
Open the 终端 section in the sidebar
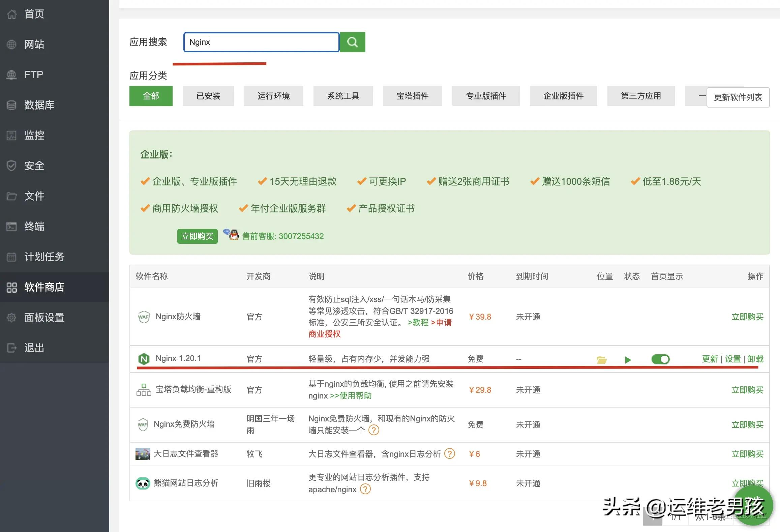35,226
